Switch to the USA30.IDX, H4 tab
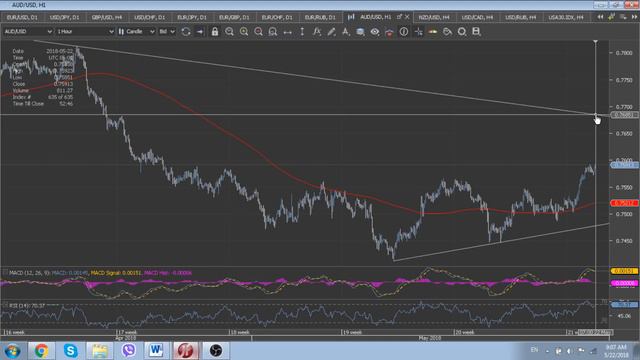 tap(566, 17)
